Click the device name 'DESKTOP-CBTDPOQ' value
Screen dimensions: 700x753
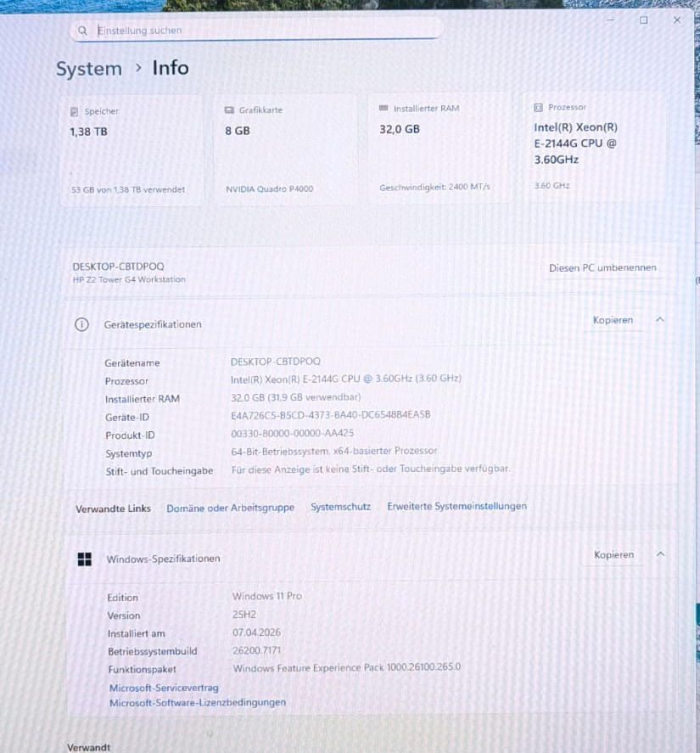[x=275, y=362]
